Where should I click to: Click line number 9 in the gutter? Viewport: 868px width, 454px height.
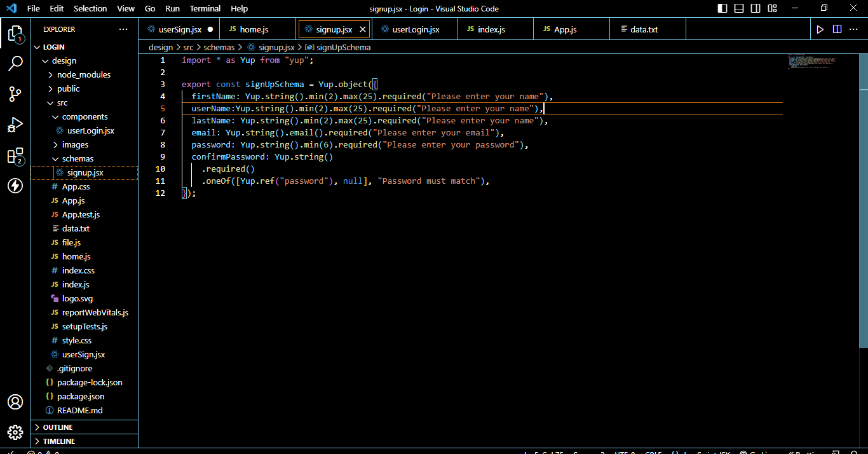click(163, 157)
